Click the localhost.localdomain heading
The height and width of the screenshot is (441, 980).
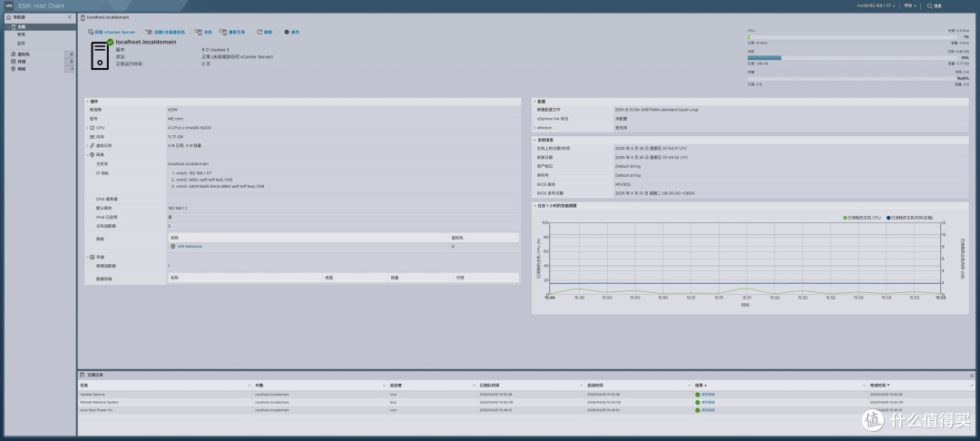[146, 42]
